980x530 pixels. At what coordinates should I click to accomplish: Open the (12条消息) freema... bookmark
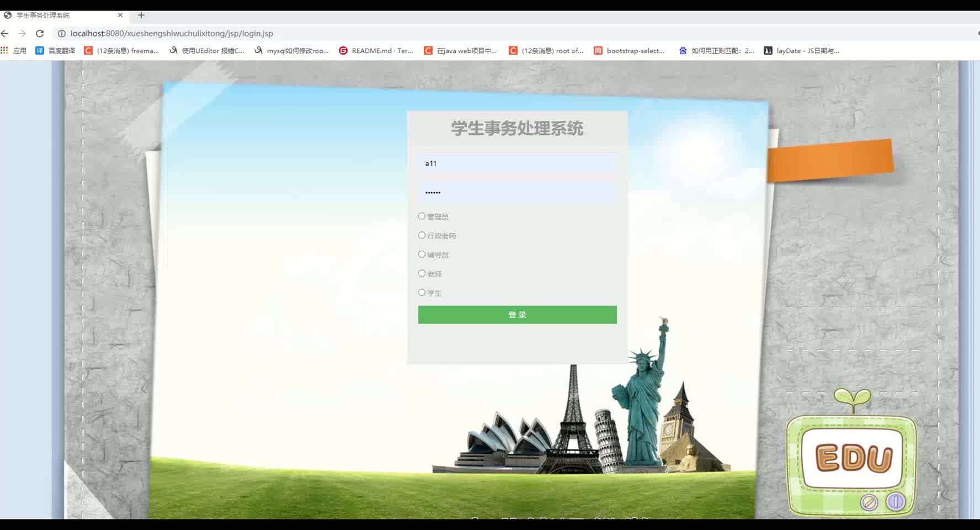pos(121,51)
